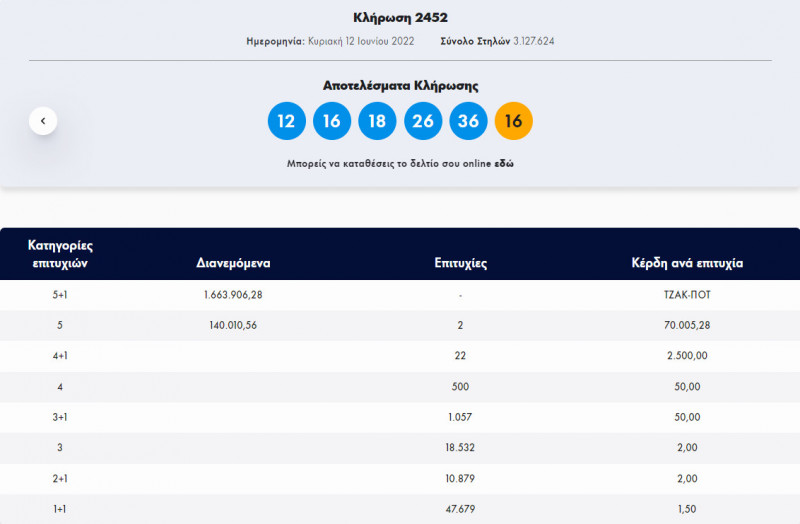
Task: Click the orange Joker ball 16
Action: (514, 121)
